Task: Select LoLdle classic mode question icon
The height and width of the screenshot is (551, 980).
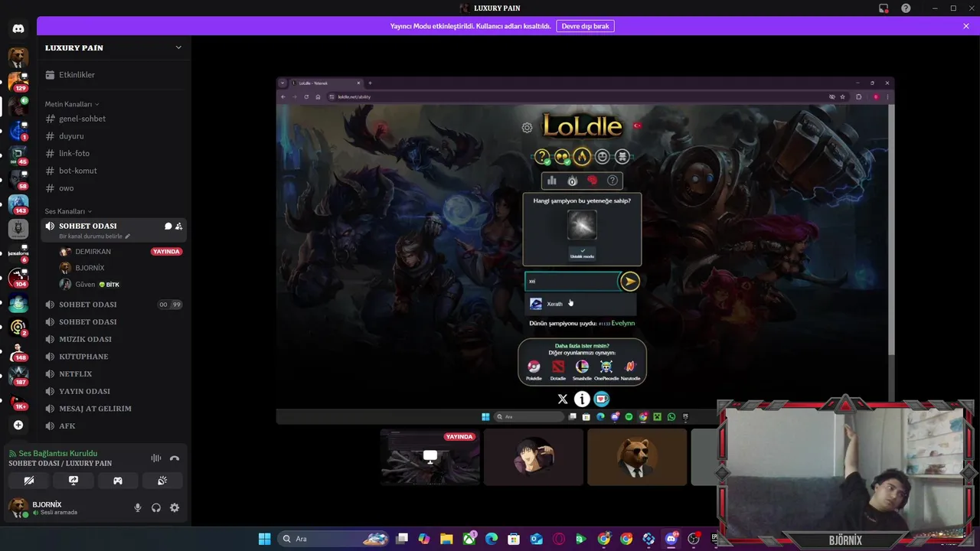Action: point(542,157)
